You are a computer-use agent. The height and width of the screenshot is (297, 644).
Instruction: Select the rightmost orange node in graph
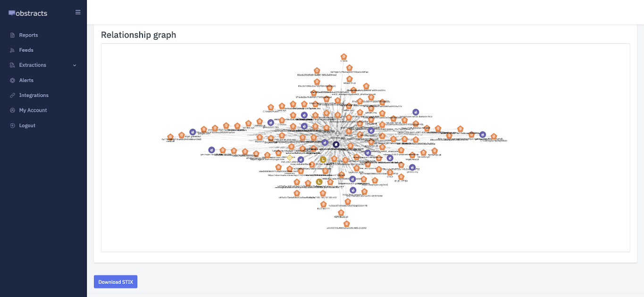click(x=493, y=136)
